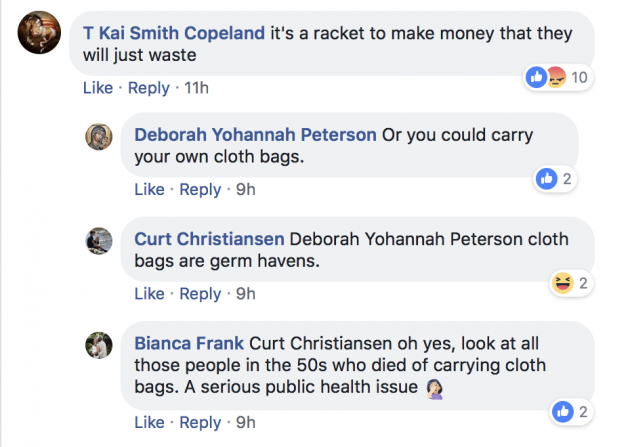Click the laughing reaction emoji on Curt's comment

[x=561, y=283]
